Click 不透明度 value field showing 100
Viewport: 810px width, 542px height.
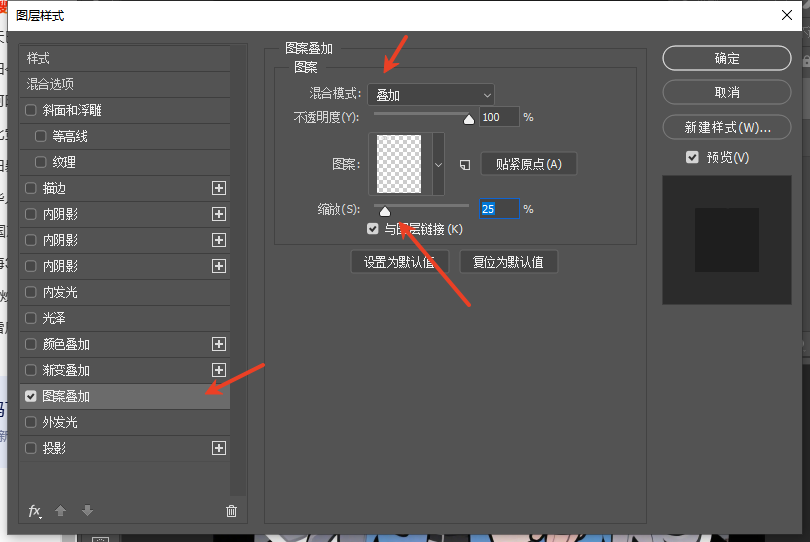[499, 117]
